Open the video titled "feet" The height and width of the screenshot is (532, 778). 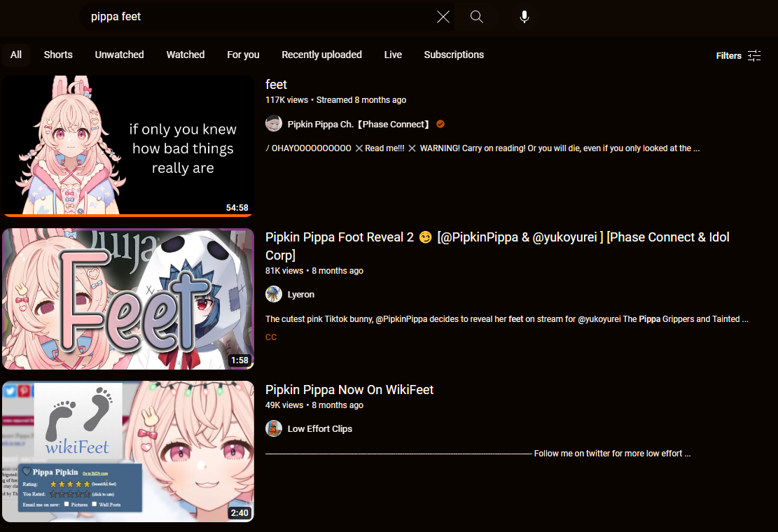point(276,85)
